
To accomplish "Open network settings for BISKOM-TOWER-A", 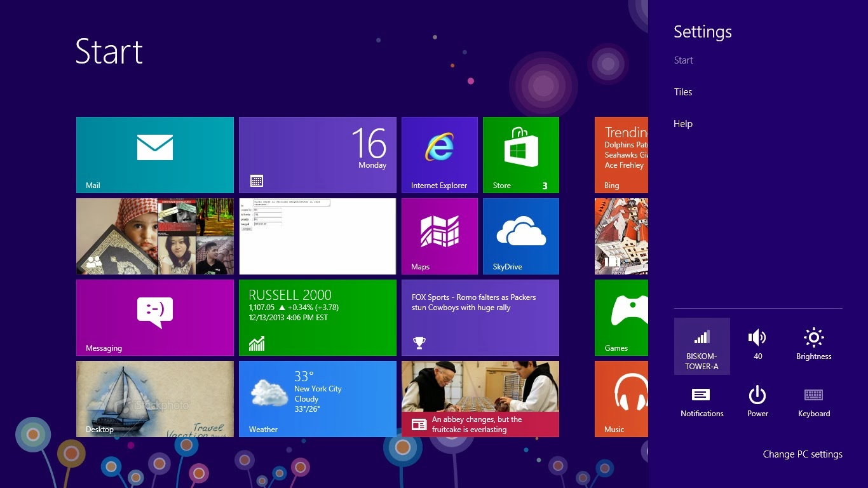I will click(x=702, y=346).
